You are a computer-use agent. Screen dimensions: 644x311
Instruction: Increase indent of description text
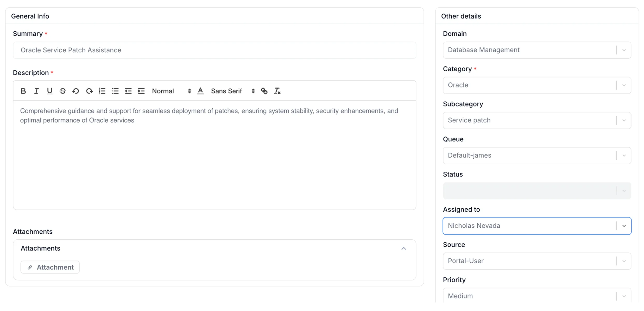(141, 91)
